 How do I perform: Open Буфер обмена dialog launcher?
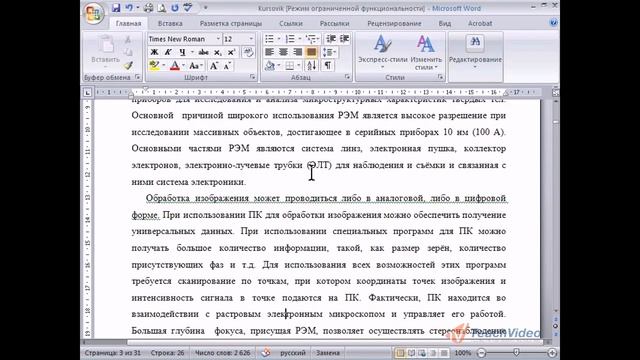(x=138, y=77)
